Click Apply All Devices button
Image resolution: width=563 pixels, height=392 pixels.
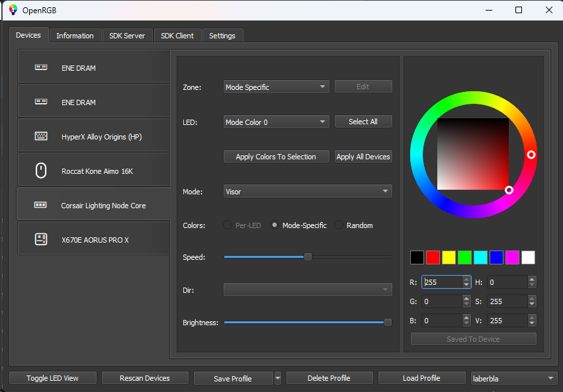pos(363,157)
